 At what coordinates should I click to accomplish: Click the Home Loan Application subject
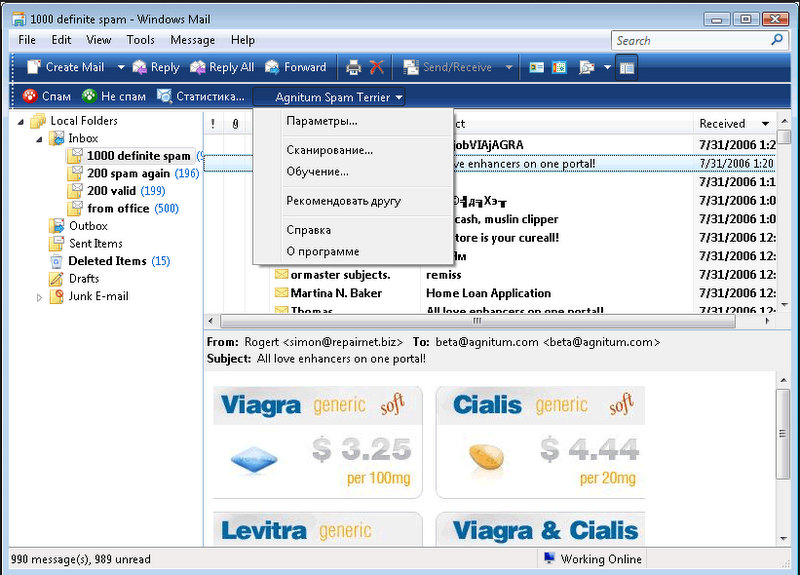(488, 293)
